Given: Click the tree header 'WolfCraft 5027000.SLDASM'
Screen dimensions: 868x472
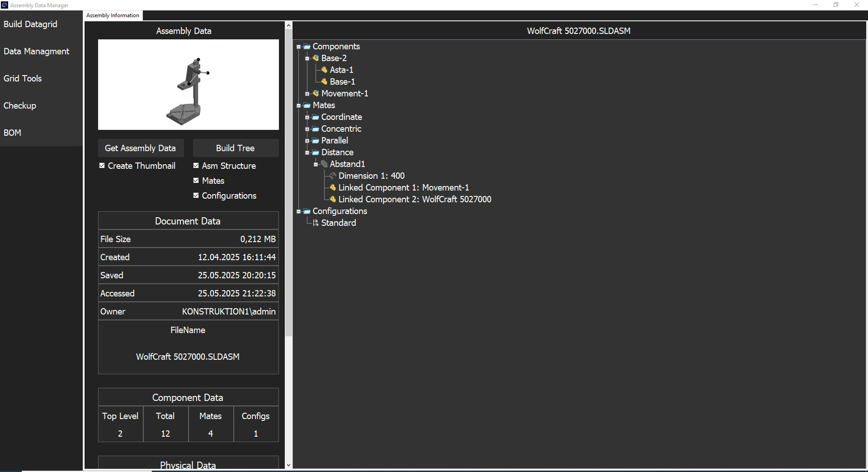Looking at the screenshot, I should (x=579, y=31).
